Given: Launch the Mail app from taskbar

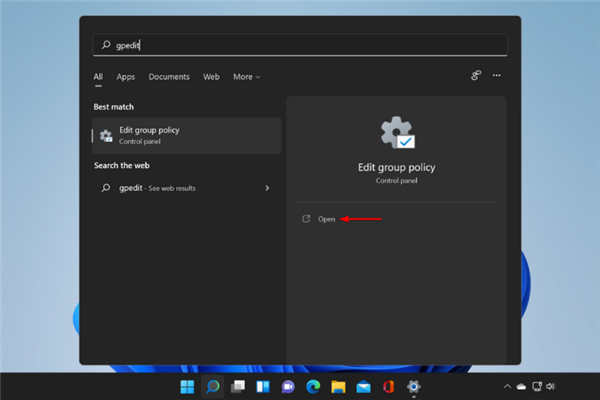Looking at the screenshot, I should pyautogui.click(x=363, y=387).
